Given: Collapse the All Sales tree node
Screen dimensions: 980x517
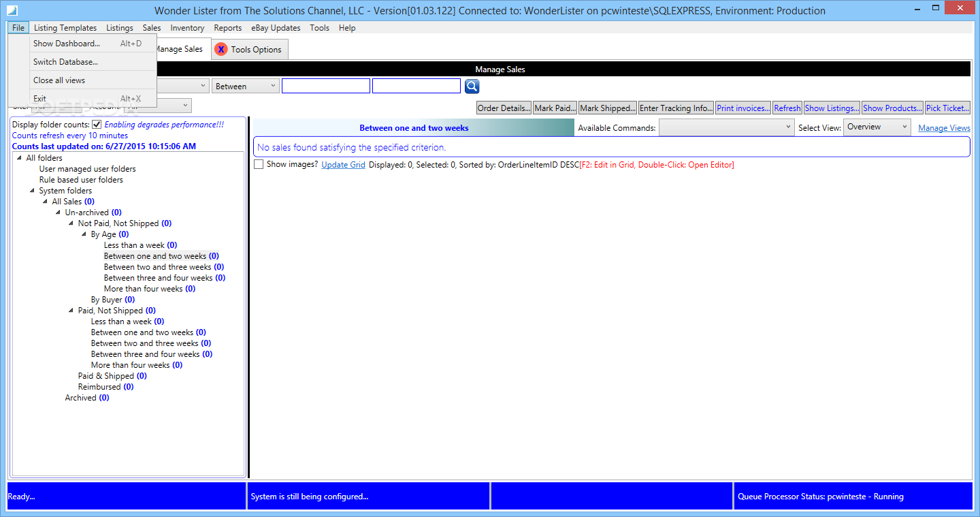Looking at the screenshot, I should [x=45, y=202].
